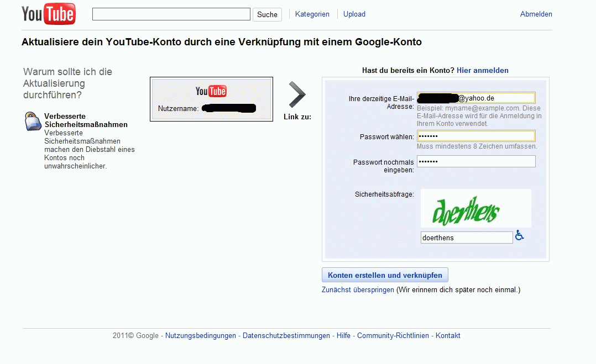Open Community-Richtlinien footer link

(x=393, y=335)
